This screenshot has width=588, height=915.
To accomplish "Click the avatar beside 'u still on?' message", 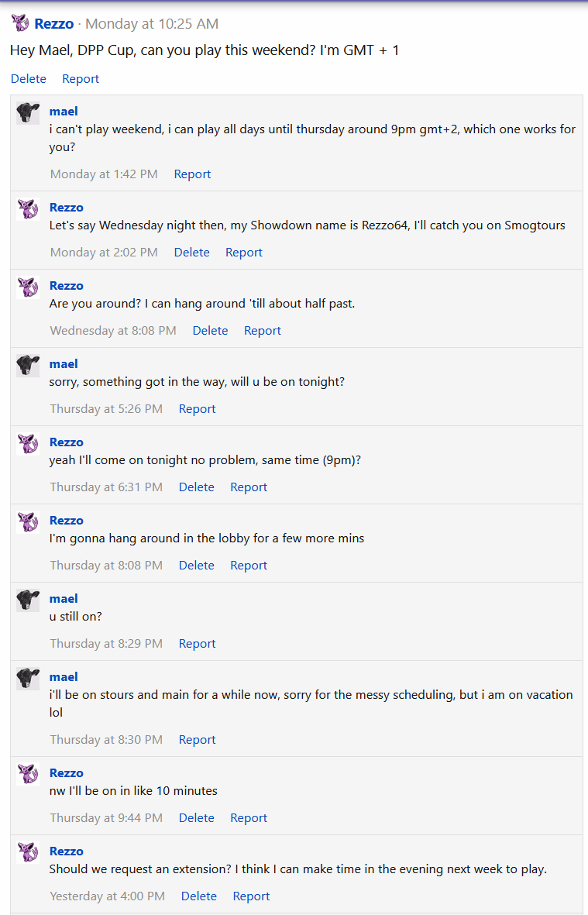I will tap(27, 600).
